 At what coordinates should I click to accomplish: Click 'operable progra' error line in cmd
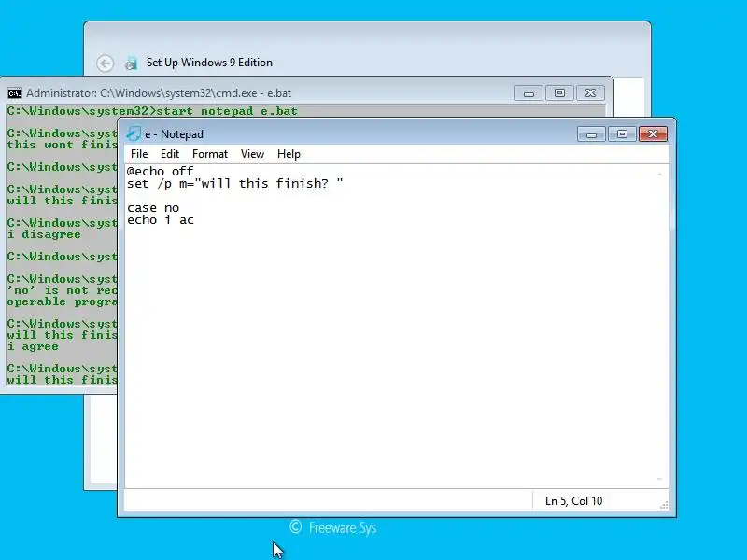point(62,301)
